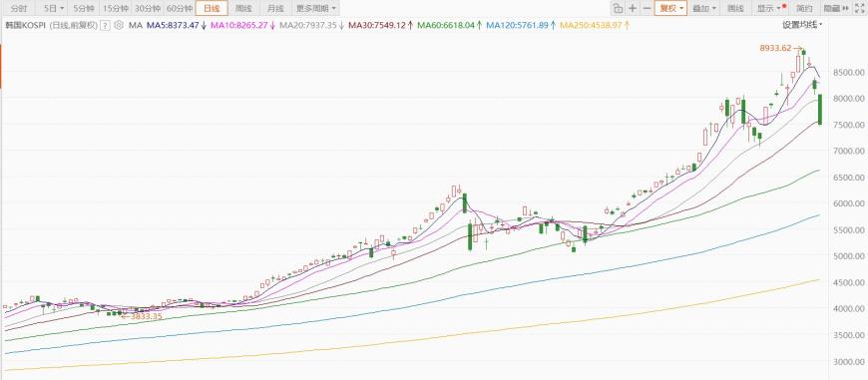Open the 叠加 overlay dropdown
The image size is (868, 380).
coord(704,8)
